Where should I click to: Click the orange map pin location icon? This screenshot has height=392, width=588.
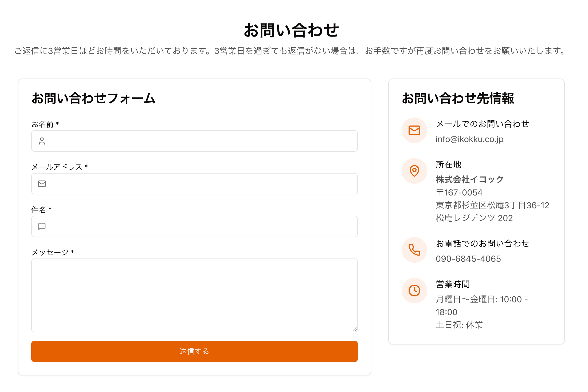[x=414, y=171]
